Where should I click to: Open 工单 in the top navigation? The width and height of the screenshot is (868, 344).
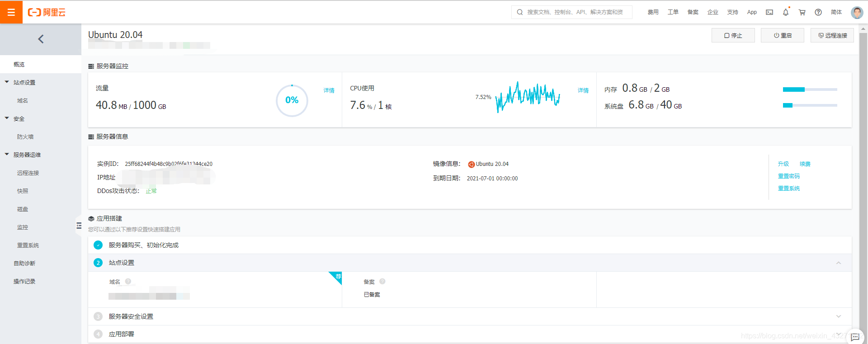(673, 12)
